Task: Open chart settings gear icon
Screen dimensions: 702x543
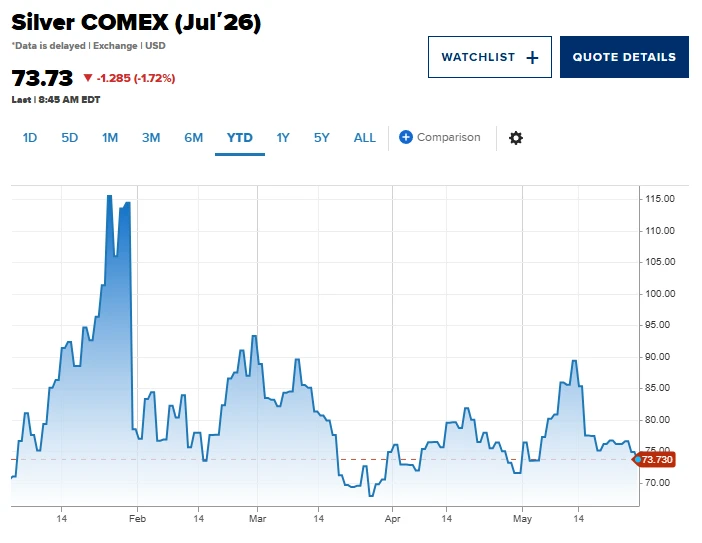Action: click(x=516, y=138)
